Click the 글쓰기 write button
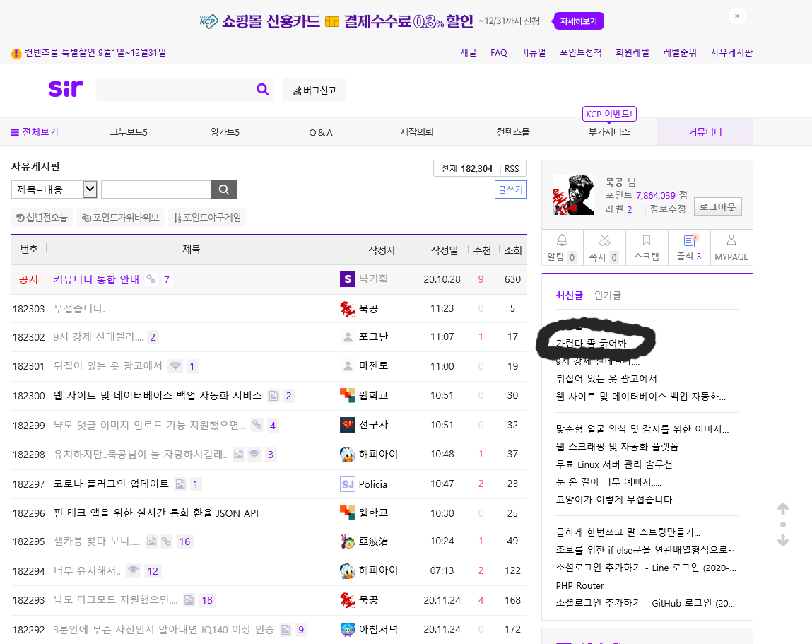The image size is (812, 644). click(510, 189)
